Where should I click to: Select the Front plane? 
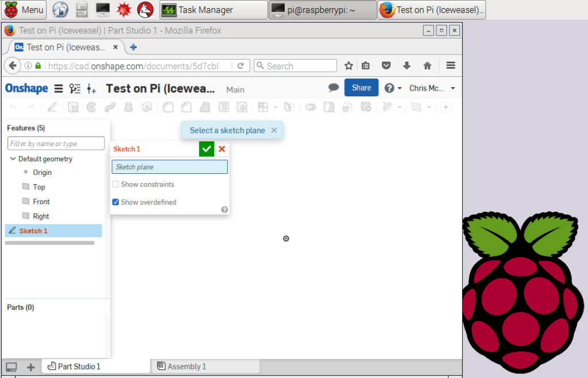(41, 201)
